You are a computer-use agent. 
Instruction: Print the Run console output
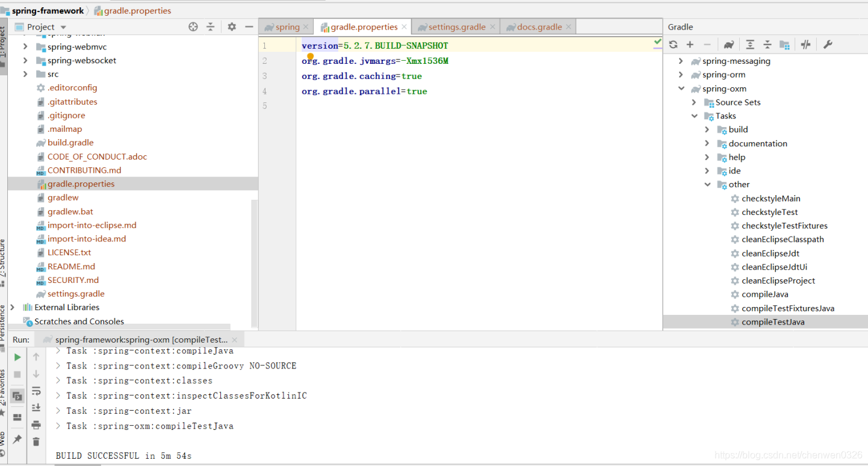pos(36,425)
